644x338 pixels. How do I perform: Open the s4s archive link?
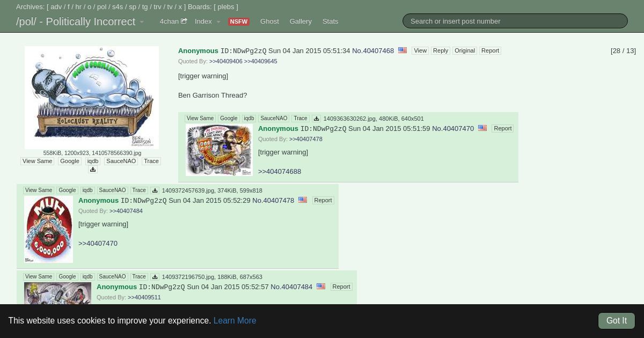click(x=118, y=7)
